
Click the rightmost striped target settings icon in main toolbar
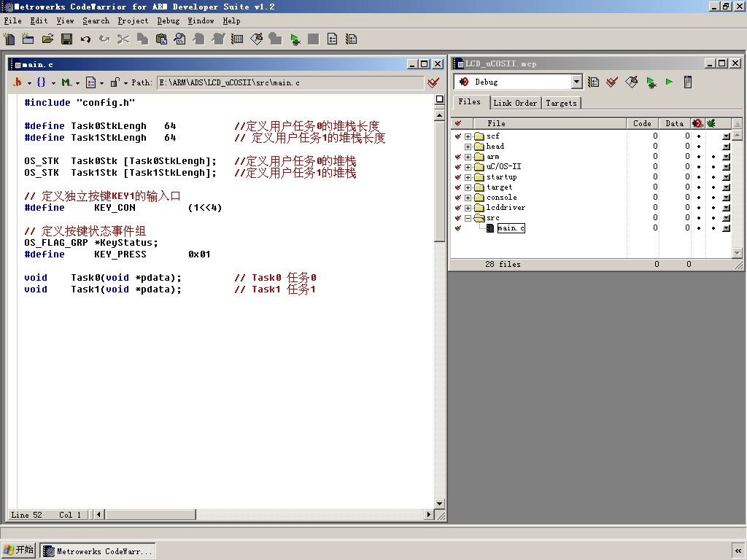(352, 39)
